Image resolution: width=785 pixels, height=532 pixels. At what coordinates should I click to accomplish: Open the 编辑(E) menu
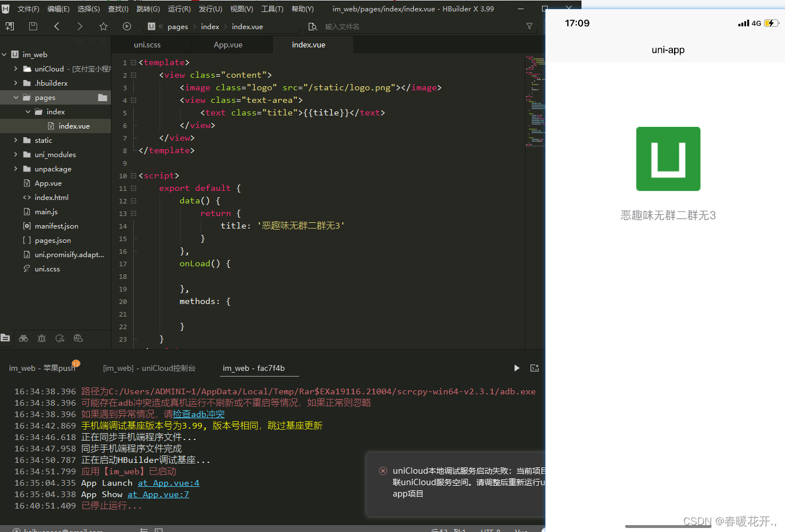tap(58, 9)
